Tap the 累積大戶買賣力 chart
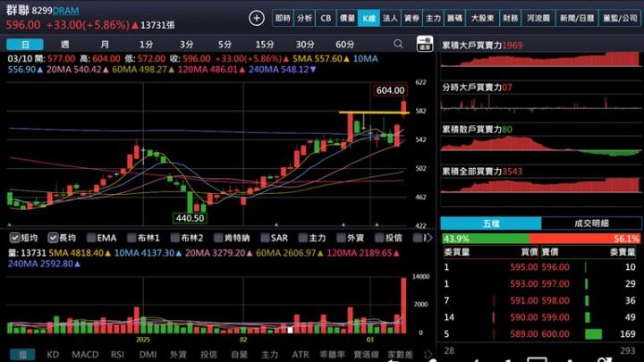Screen dimensions: 644x362 click(x=540, y=59)
